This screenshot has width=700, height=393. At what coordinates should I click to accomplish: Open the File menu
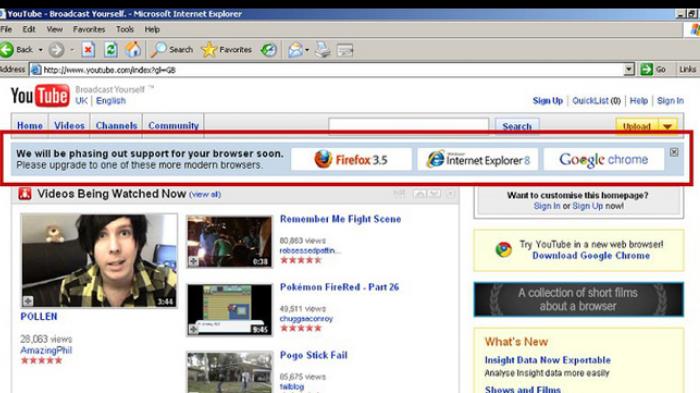click(x=6, y=29)
